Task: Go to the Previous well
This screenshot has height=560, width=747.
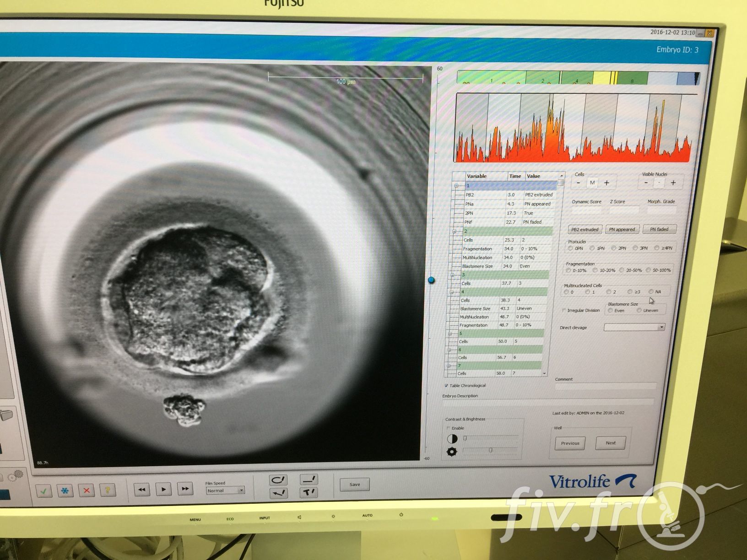Action: pyautogui.click(x=570, y=443)
